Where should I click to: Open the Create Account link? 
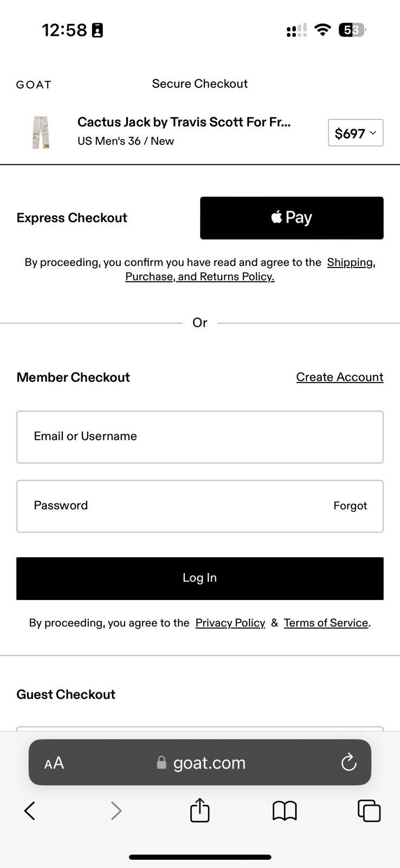[340, 377]
